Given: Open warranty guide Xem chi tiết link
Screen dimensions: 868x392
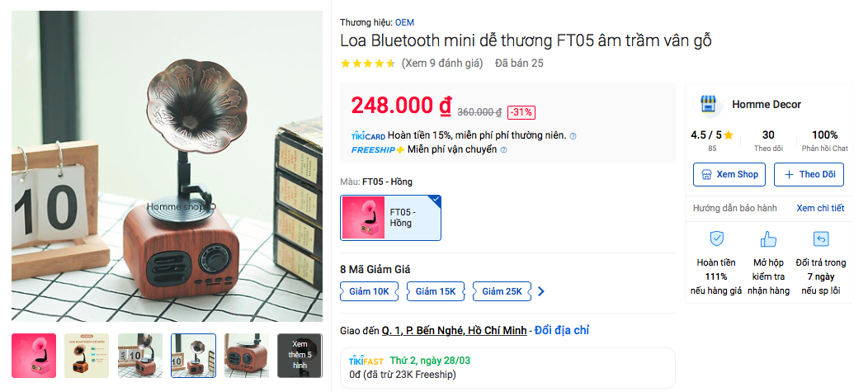Looking at the screenshot, I should 820,208.
